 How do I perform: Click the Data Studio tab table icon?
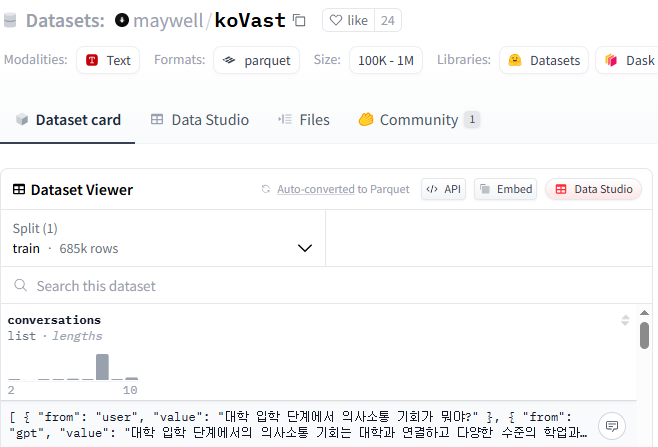(157, 119)
